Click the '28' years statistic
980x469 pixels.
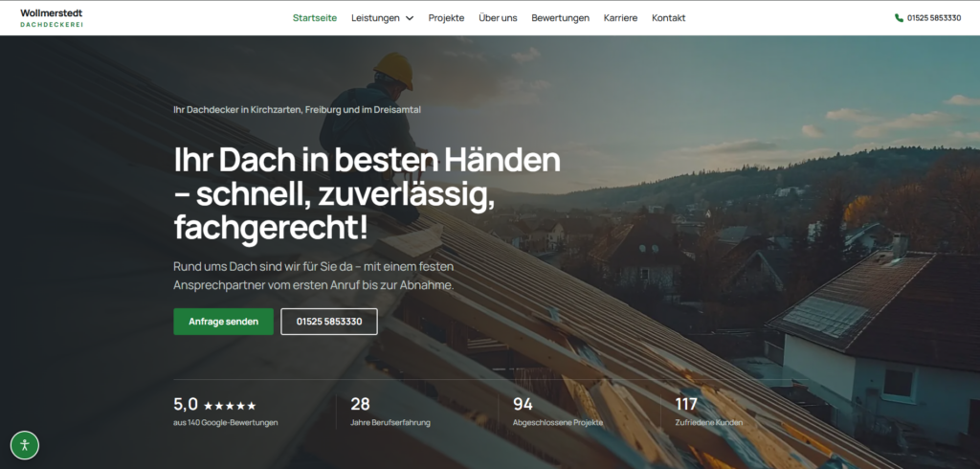tap(360, 405)
